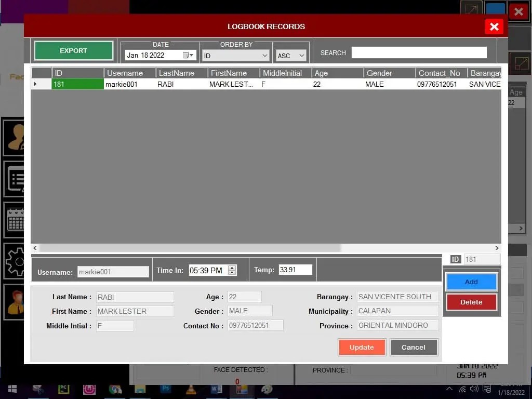Click the taskbar date 1/18/2022

(511, 393)
